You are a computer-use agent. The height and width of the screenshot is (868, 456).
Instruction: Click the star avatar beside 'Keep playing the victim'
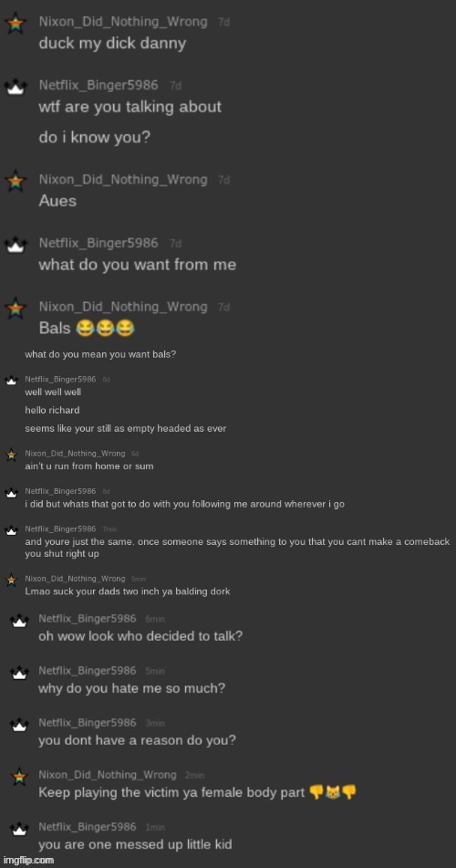(19, 777)
